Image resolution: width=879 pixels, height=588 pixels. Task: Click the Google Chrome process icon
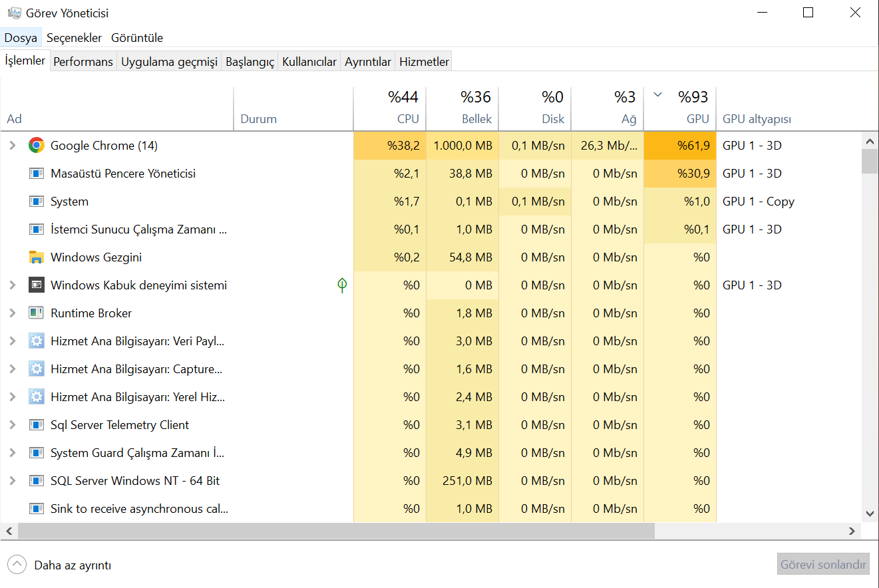[37, 146]
